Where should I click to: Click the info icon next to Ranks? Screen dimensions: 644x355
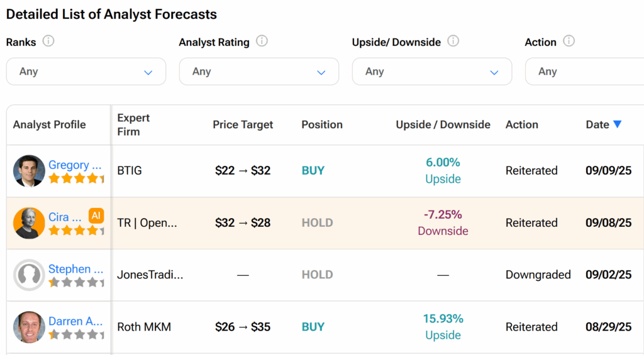[x=48, y=41]
